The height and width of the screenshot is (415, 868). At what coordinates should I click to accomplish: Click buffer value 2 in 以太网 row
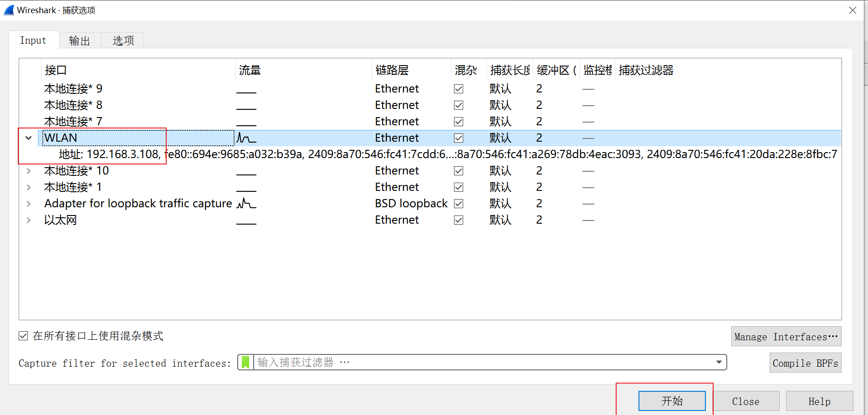pyautogui.click(x=539, y=220)
